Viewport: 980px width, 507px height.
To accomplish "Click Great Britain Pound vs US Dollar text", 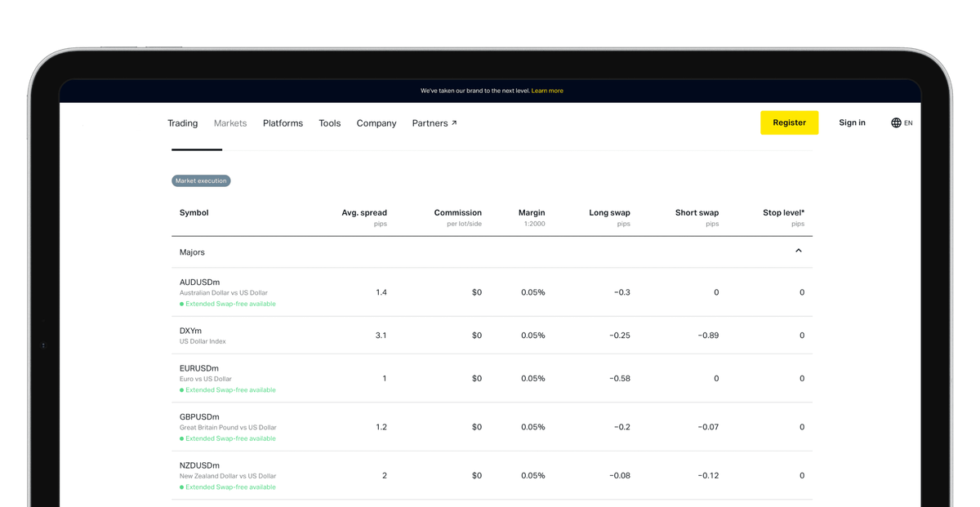I will click(x=228, y=428).
